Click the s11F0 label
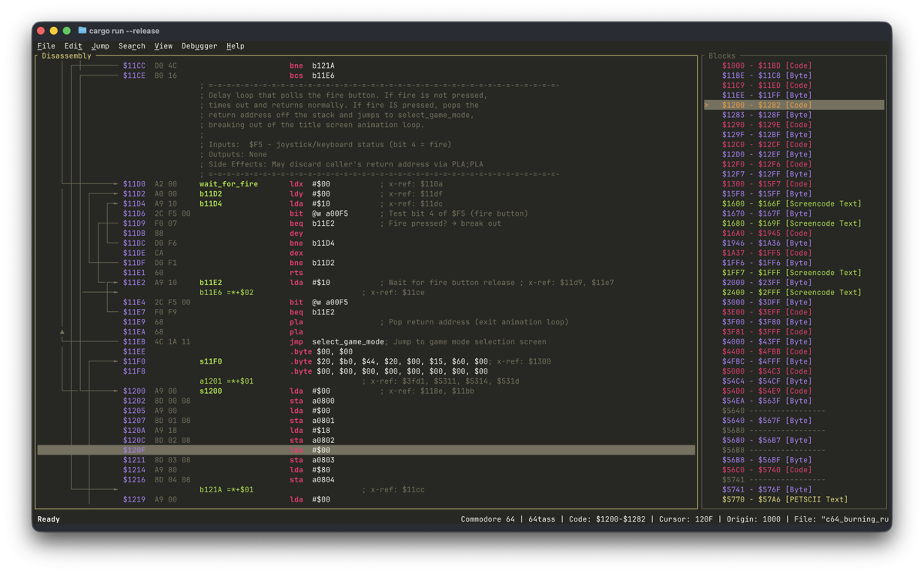924x574 pixels. click(x=211, y=361)
